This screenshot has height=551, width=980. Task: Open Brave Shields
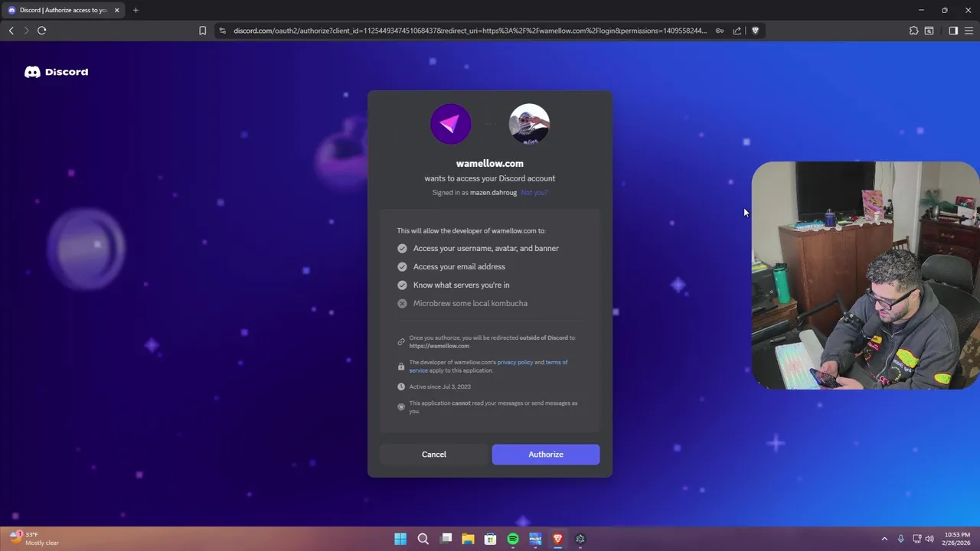(755, 31)
